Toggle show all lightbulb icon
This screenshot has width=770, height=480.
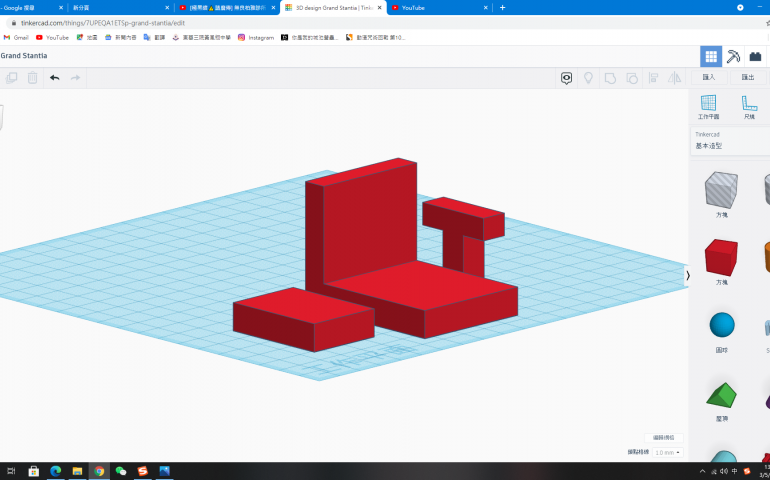pos(588,78)
